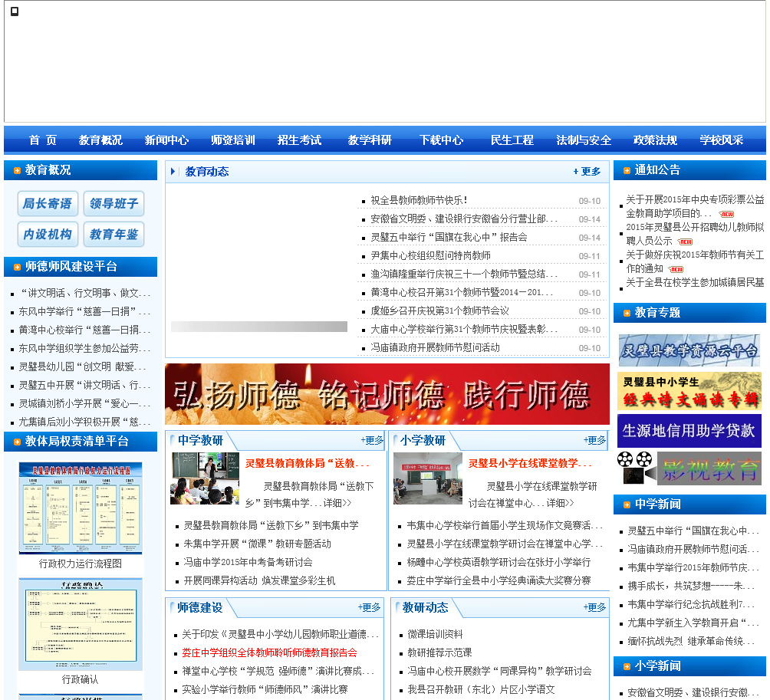770x700 pixels.
Task: Open the 灵璧县教学资源云平台 banner
Action: pyautogui.click(x=689, y=350)
